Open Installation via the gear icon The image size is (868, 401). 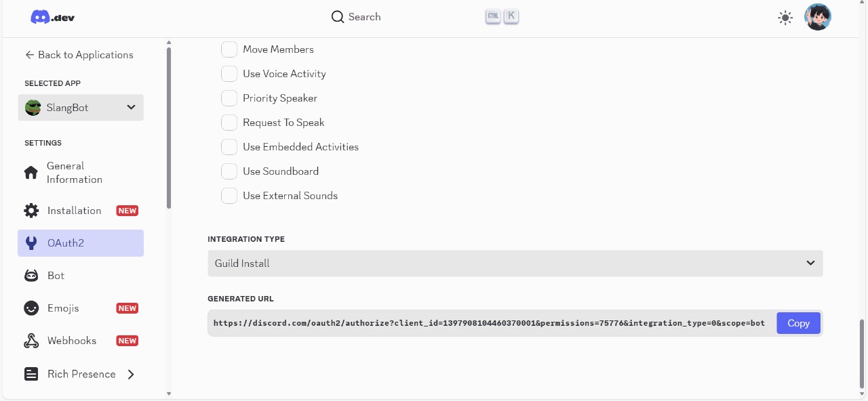coord(31,211)
